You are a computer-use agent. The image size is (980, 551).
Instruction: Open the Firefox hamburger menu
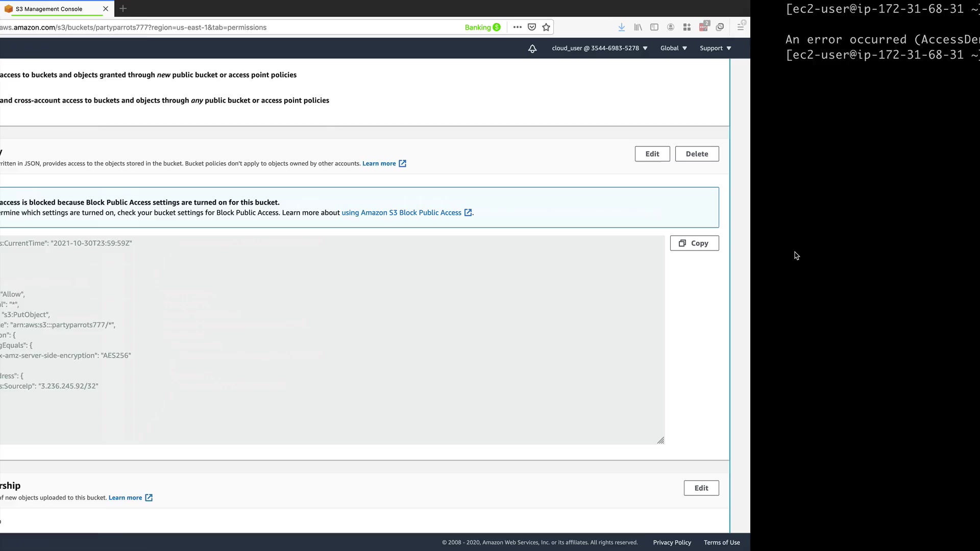pos(741,28)
